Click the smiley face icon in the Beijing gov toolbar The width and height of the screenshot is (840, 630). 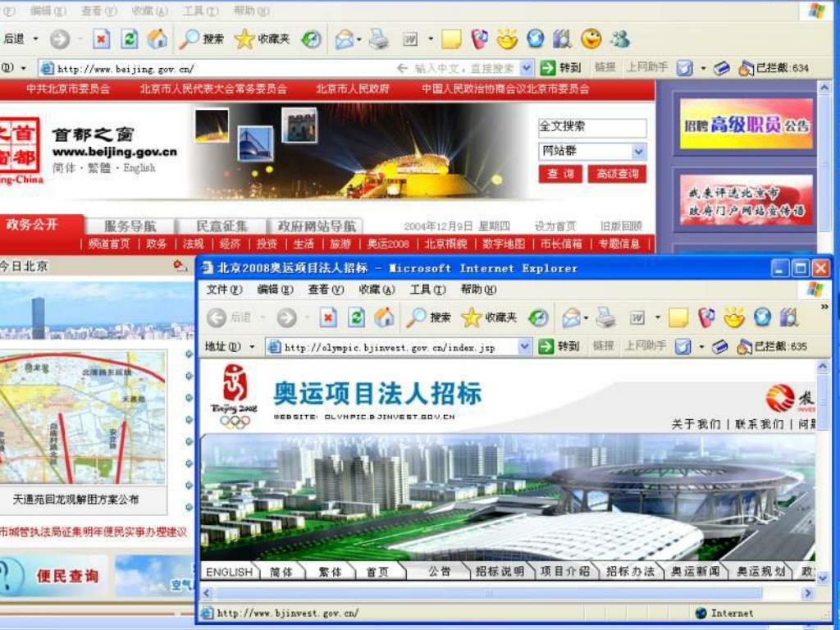click(x=591, y=39)
